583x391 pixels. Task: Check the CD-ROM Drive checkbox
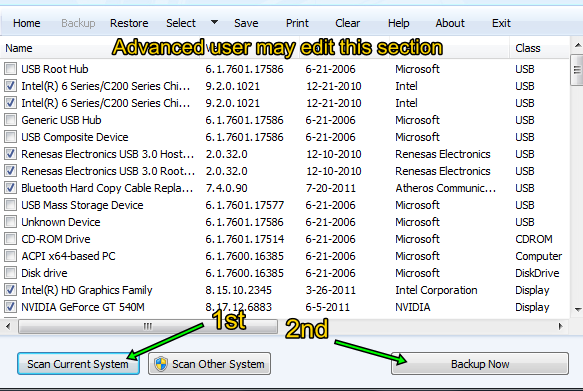tap(10, 239)
